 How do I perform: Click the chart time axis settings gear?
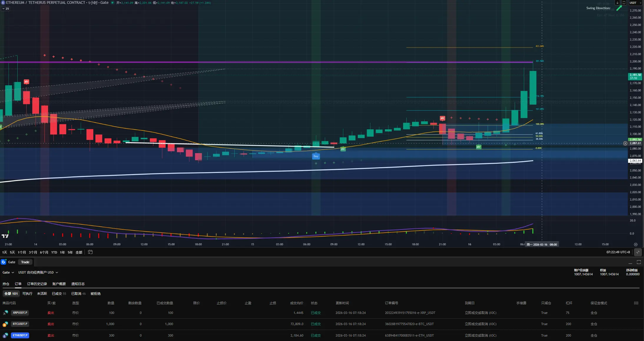pyautogui.click(x=635, y=244)
